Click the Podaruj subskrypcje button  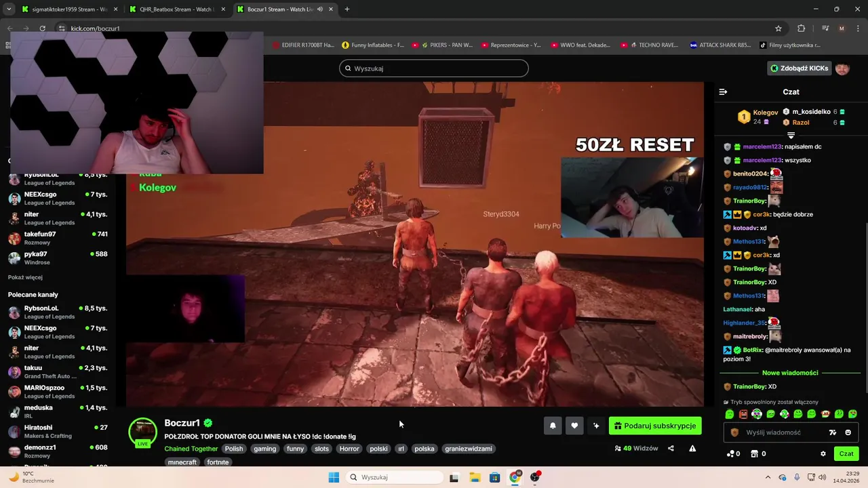pyautogui.click(x=655, y=426)
